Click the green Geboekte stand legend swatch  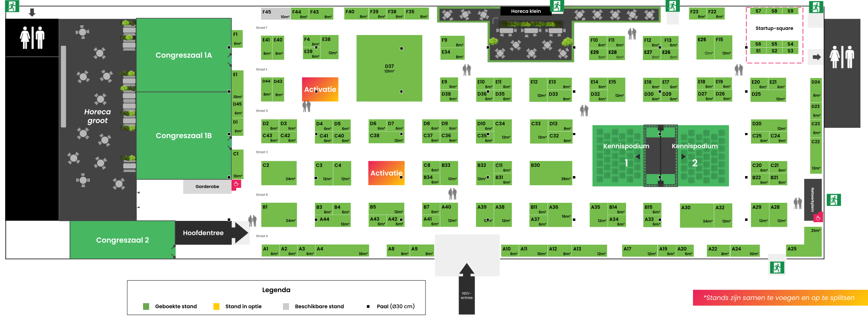[x=146, y=306]
